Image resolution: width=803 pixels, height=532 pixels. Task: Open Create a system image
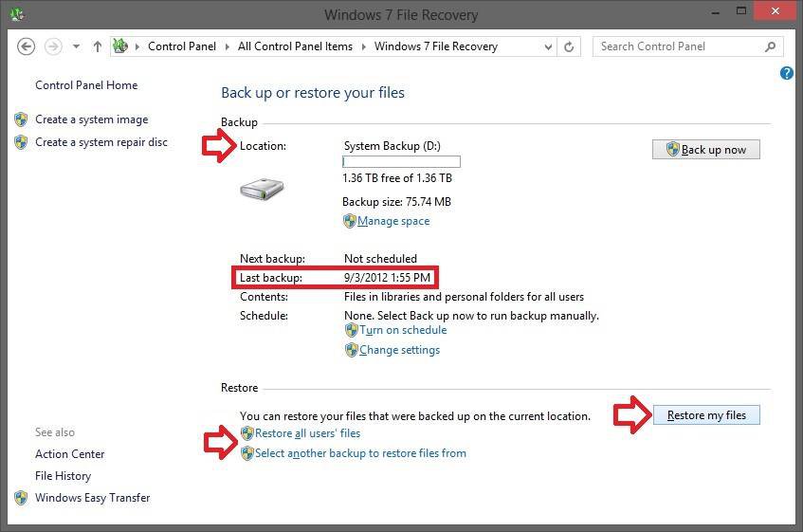(x=92, y=119)
